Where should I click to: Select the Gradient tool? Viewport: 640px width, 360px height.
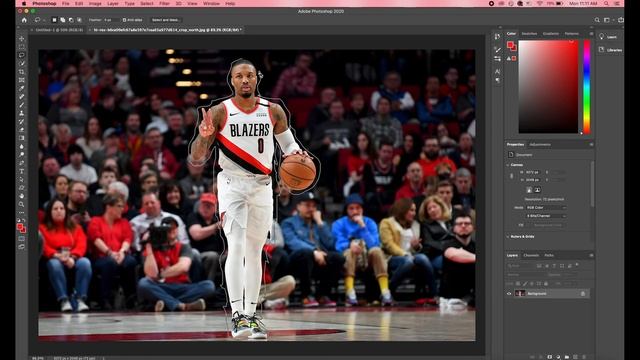click(x=22, y=138)
